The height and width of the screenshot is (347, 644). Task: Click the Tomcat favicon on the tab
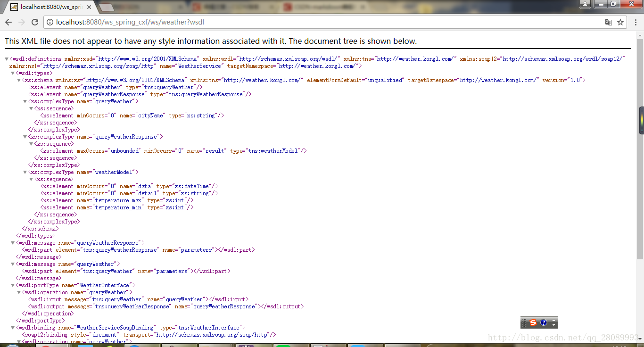[x=14, y=7]
